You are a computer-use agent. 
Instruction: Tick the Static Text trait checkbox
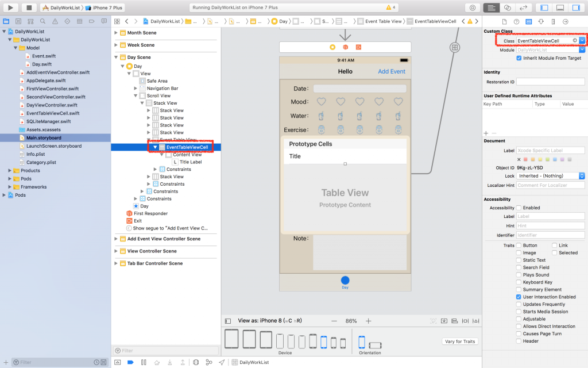click(519, 260)
